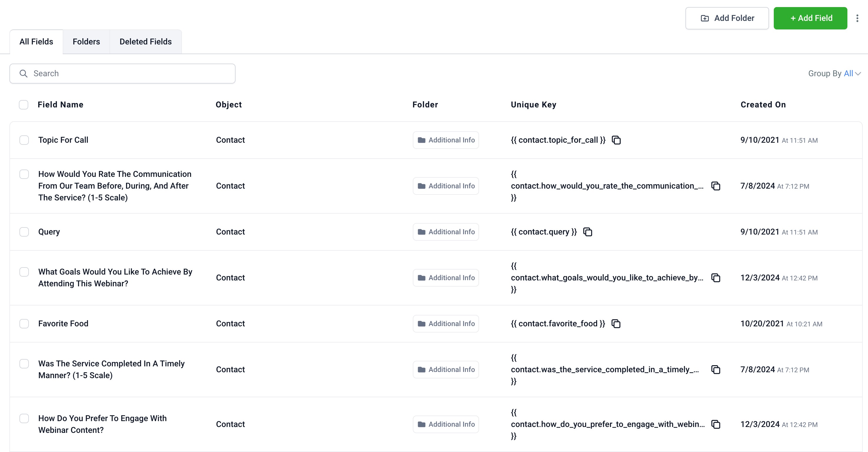The height and width of the screenshot is (452, 868).
Task: Copy the contact.topic_for_call unique key
Action: coord(616,140)
